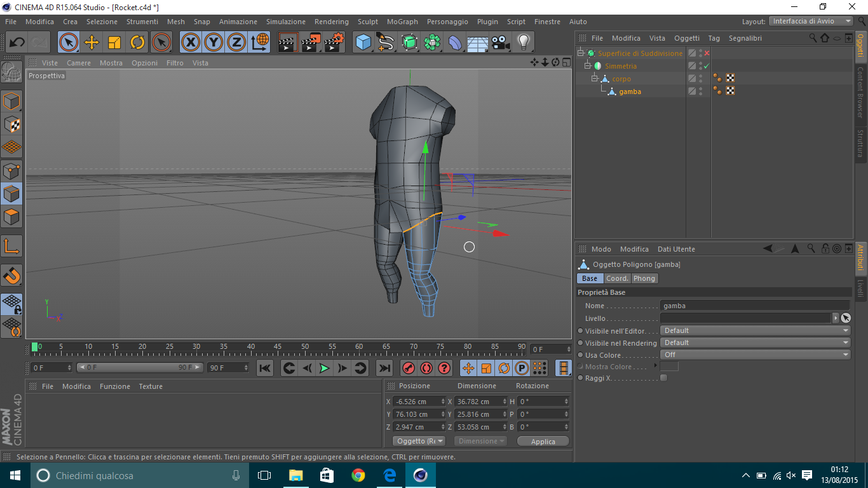This screenshot has width=868, height=488.
Task: Switch to the Coord. tab
Action: click(x=617, y=278)
